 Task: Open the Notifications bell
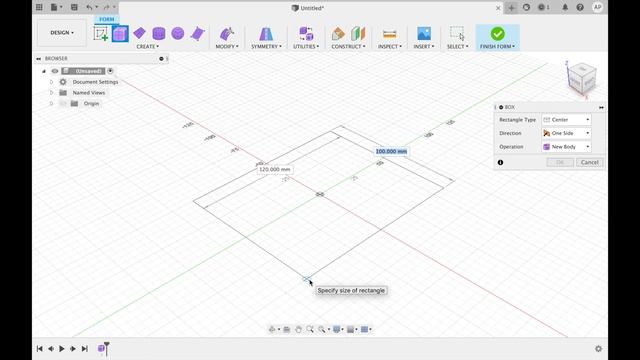(565, 7)
